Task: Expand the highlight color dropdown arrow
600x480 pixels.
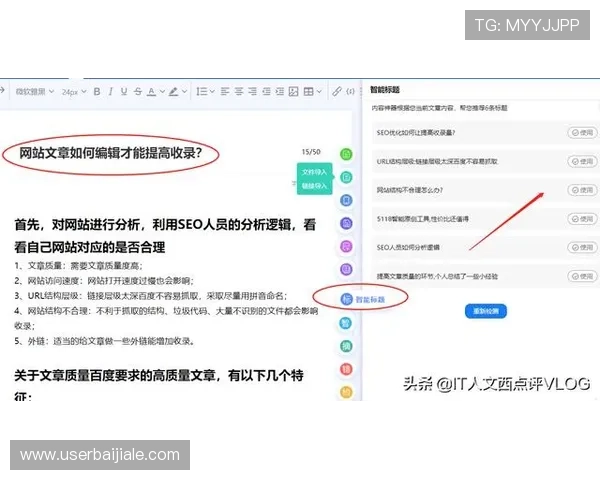Action: [184, 91]
